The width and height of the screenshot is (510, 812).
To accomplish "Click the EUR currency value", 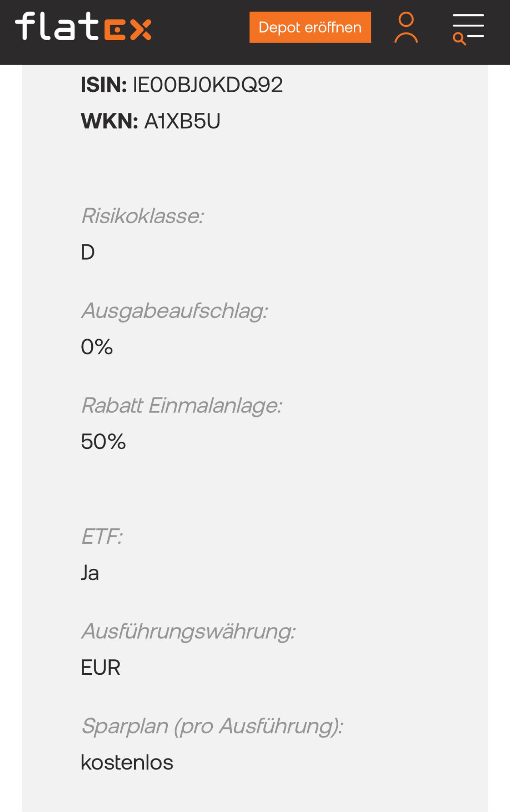I will point(100,668).
